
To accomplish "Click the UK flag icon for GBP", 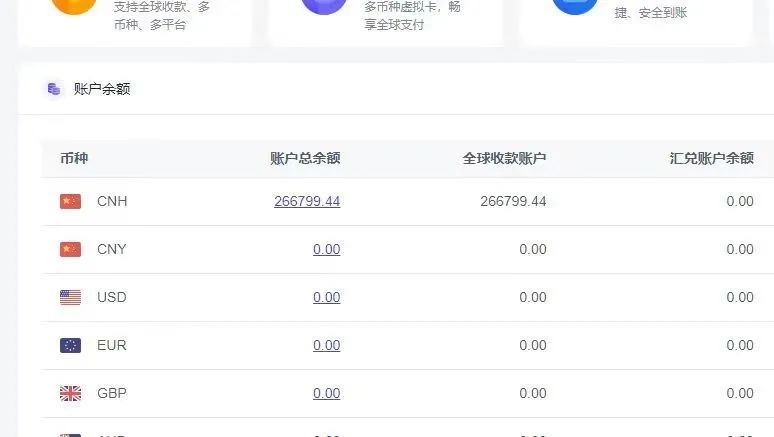I will pyautogui.click(x=70, y=393).
